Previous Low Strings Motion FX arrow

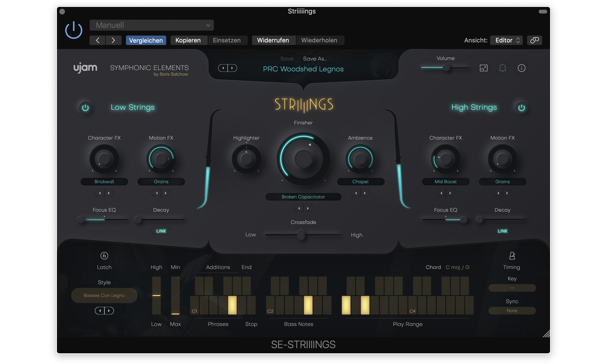pos(156,193)
